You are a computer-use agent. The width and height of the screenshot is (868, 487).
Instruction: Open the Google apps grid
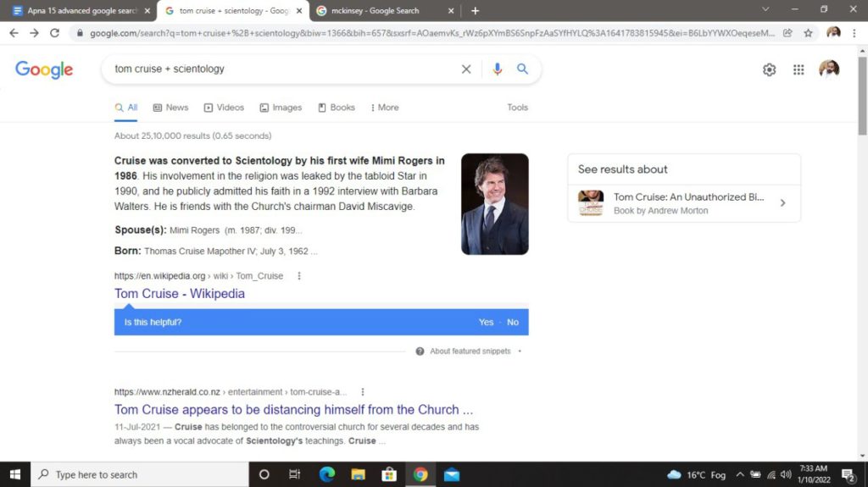[x=798, y=70]
